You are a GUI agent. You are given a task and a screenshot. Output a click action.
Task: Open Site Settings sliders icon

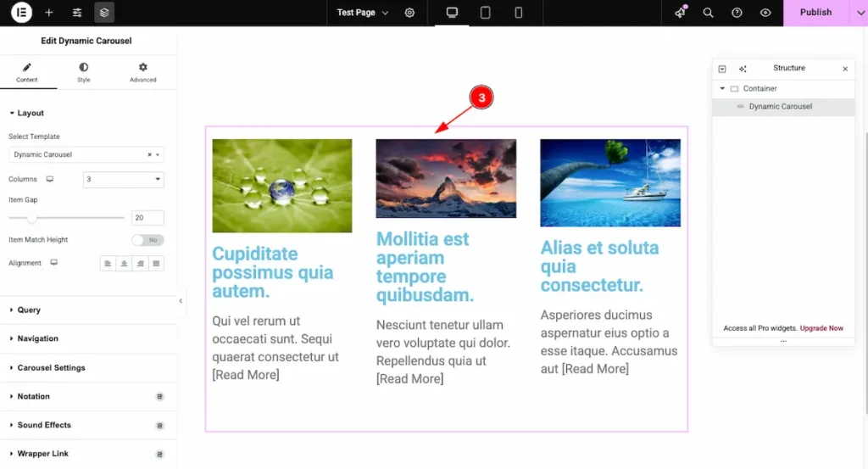(77, 13)
